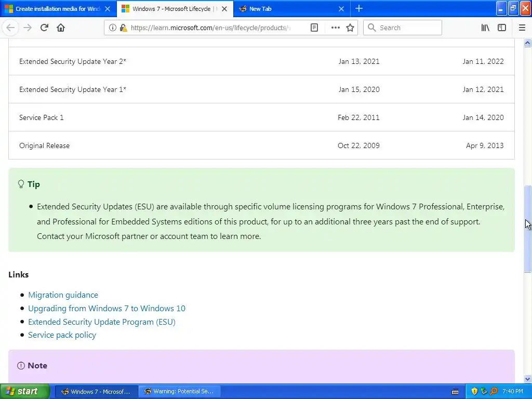Image resolution: width=532 pixels, height=399 pixels.
Task: Click the Jan 11, 2022 date cell
Action: click(483, 61)
